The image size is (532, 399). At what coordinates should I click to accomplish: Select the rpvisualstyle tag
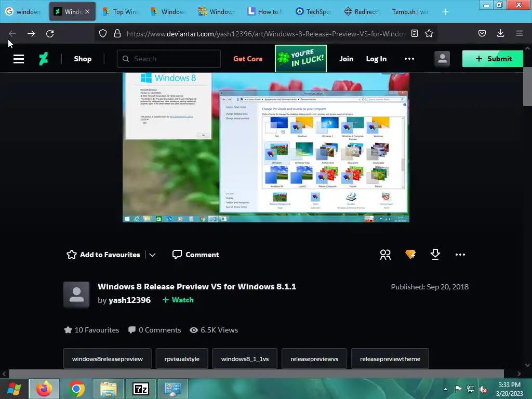pyautogui.click(x=182, y=358)
